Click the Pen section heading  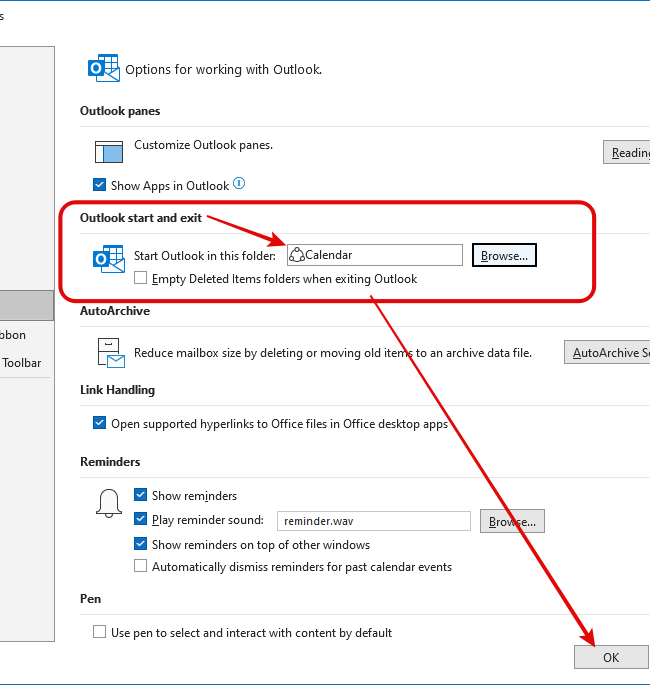[x=90, y=599]
